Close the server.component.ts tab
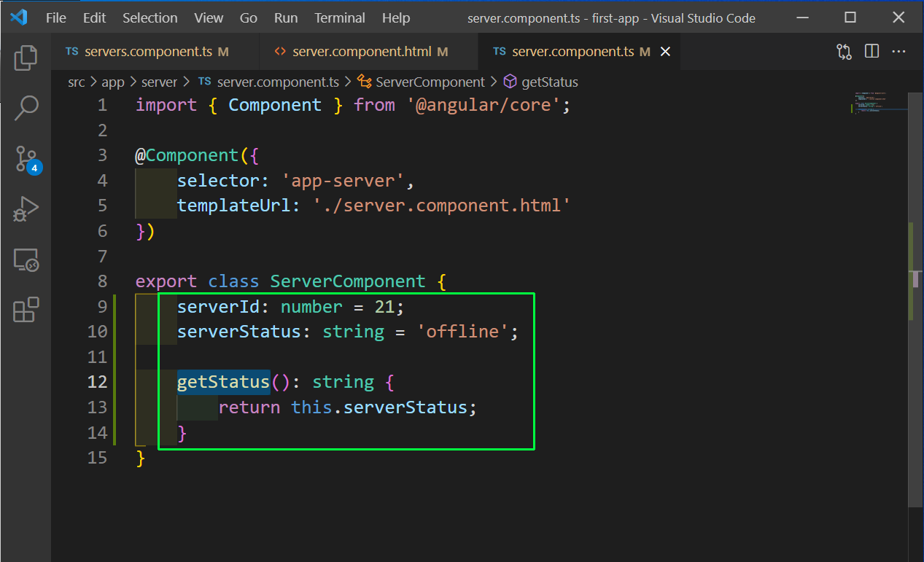The image size is (924, 562). [x=664, y=52]
